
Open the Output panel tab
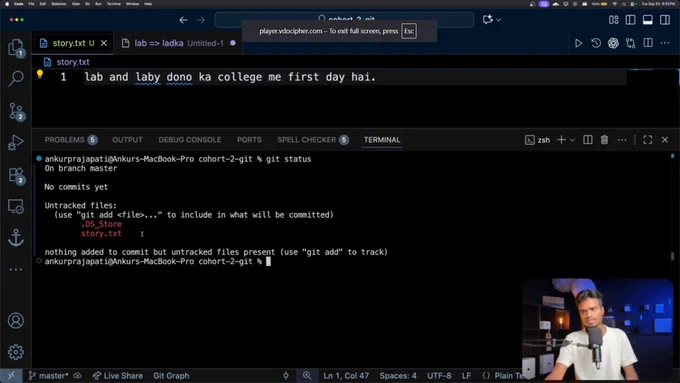127,140
